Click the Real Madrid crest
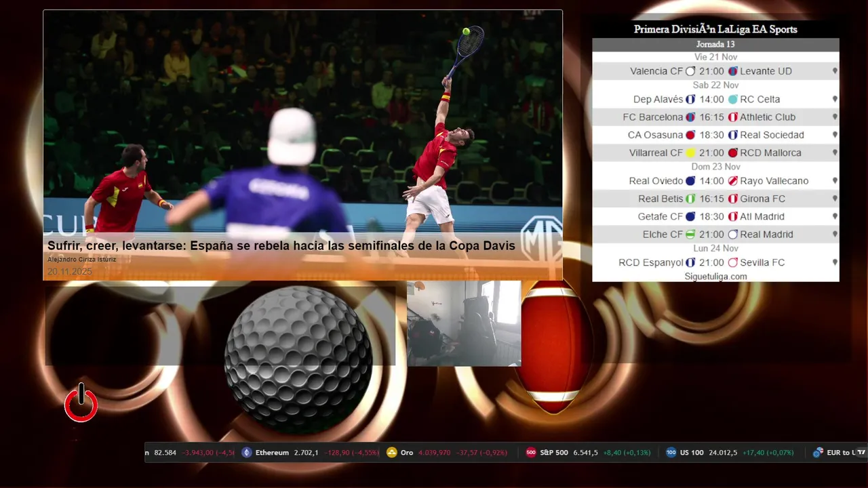This screenshot has height=488, width=868. click(x=732, y=235)
